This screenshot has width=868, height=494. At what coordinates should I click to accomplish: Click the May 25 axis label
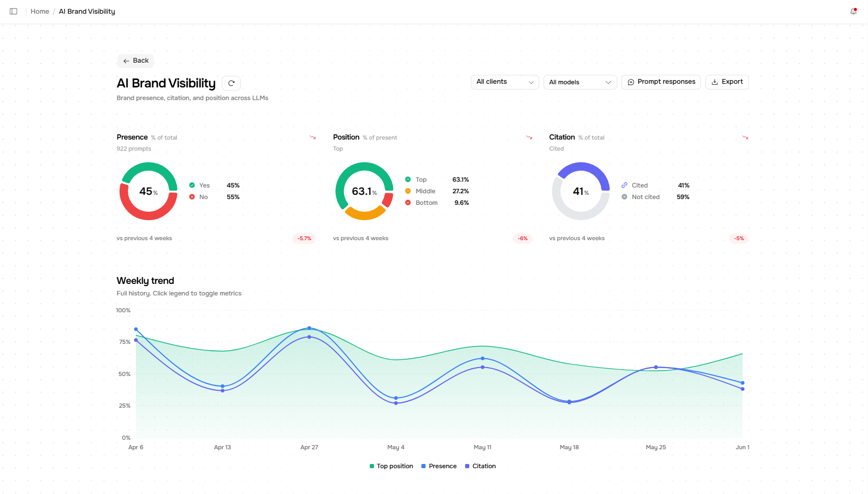(x=656, y=447)
